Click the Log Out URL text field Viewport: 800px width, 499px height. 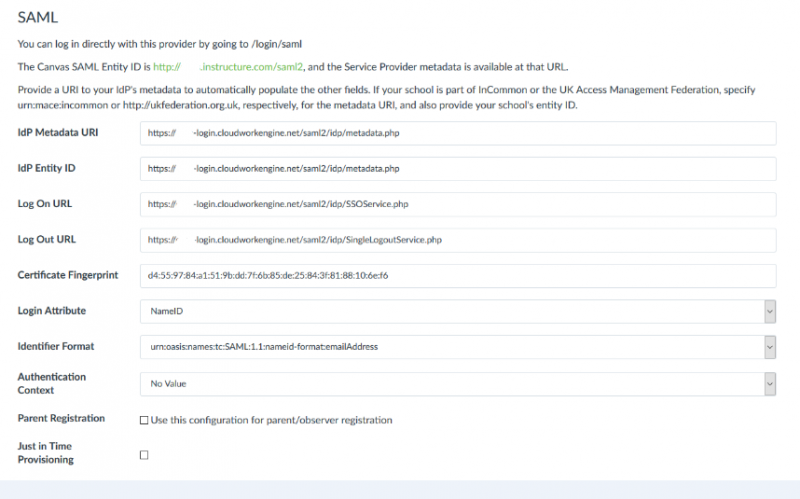(457, 240)
